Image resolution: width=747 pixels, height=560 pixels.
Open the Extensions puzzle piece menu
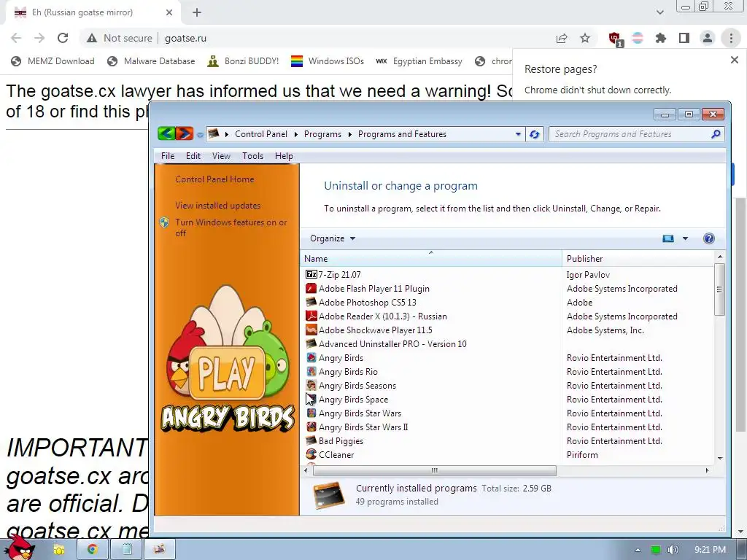coord(661,38)
